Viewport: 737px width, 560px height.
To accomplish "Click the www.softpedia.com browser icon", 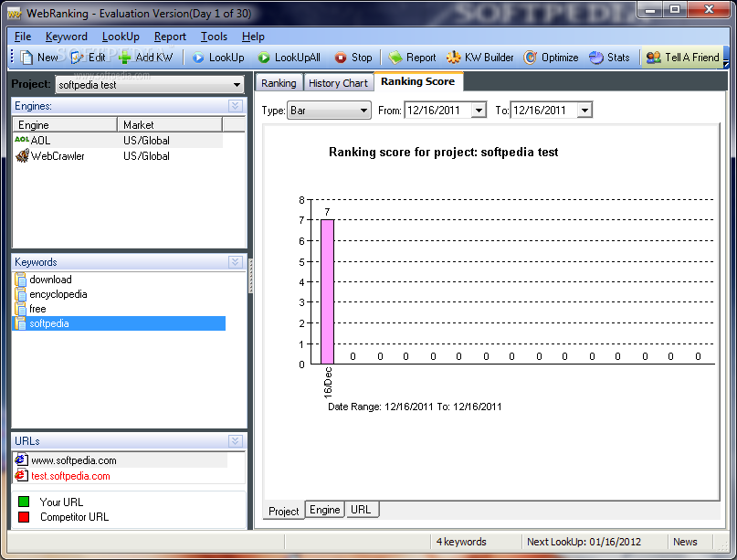I will (22, 460).
